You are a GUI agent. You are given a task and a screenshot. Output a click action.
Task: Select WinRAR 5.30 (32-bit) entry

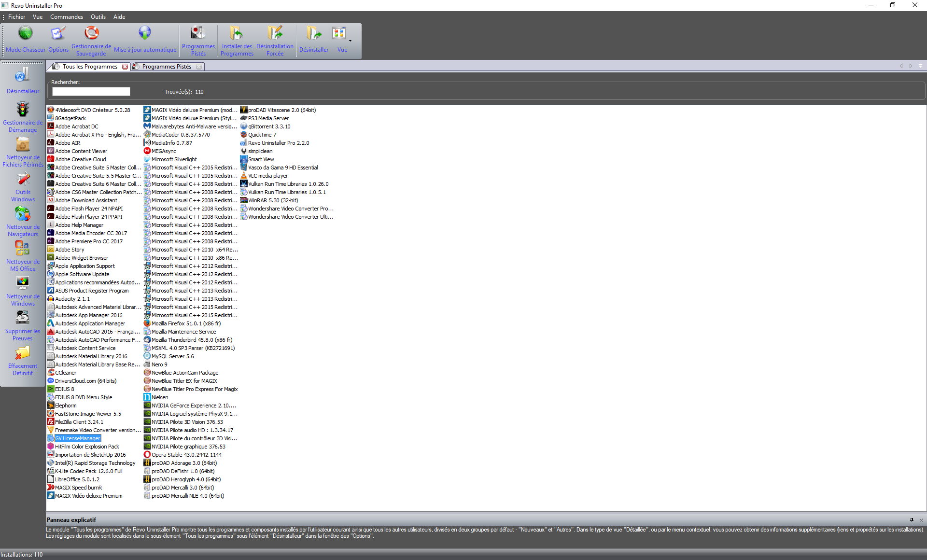coord(269,200)
